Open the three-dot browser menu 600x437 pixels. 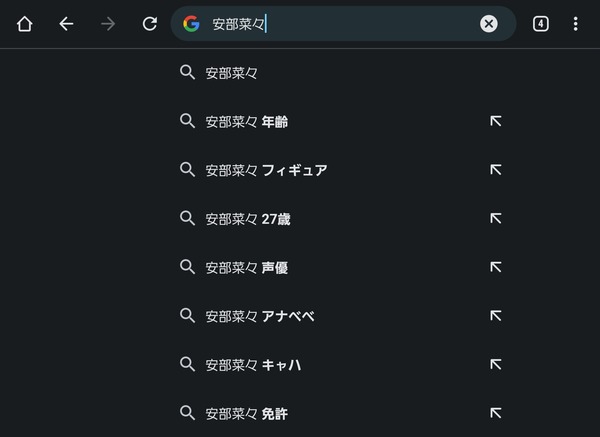[x=576, y=24]
